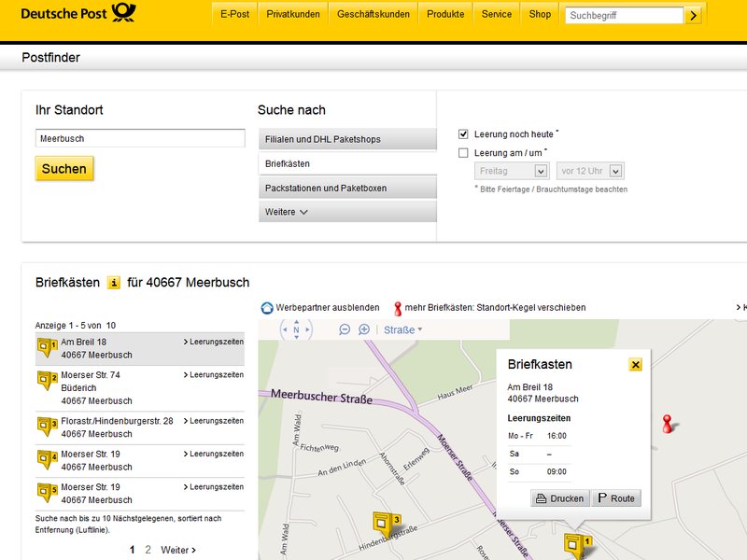Click the Meerbusch location input field

click(x=140, y=138)
